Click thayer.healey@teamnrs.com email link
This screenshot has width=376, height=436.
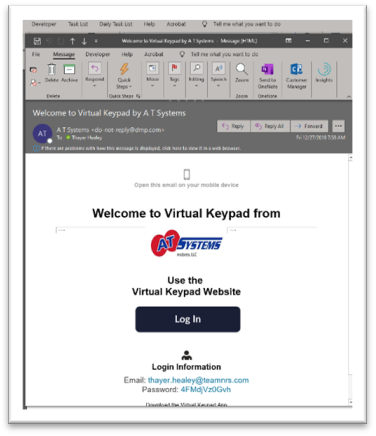tap(198, 380)
